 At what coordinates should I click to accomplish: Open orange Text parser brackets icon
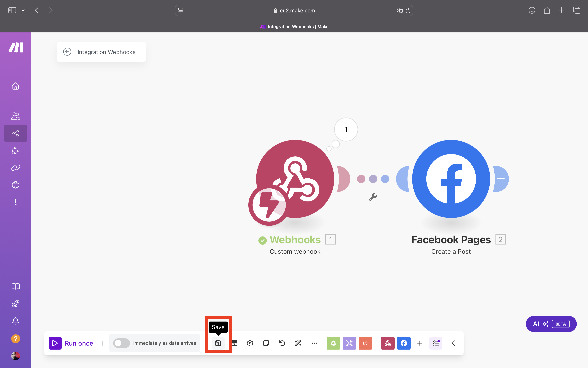[365, 343]
